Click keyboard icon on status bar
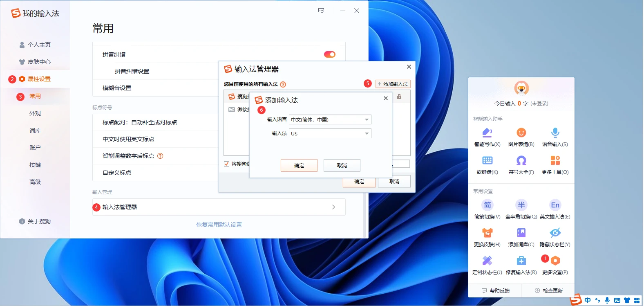644x306 pixels. 617,300
